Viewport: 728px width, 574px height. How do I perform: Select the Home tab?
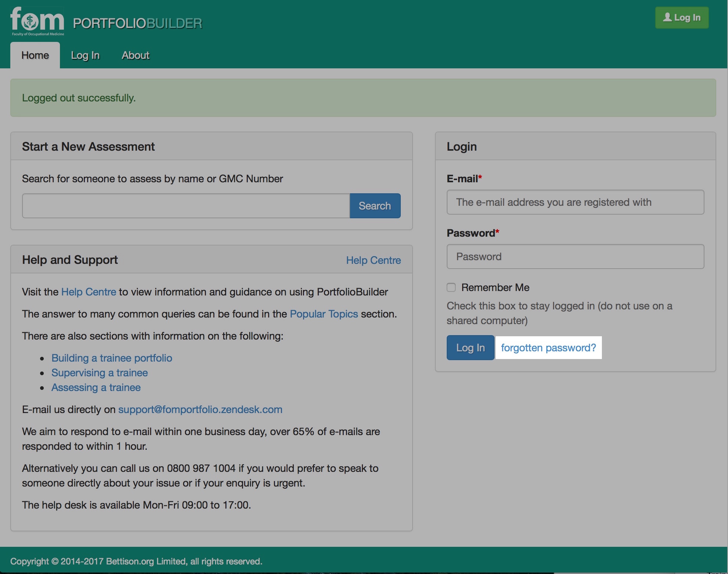point(35,55)
